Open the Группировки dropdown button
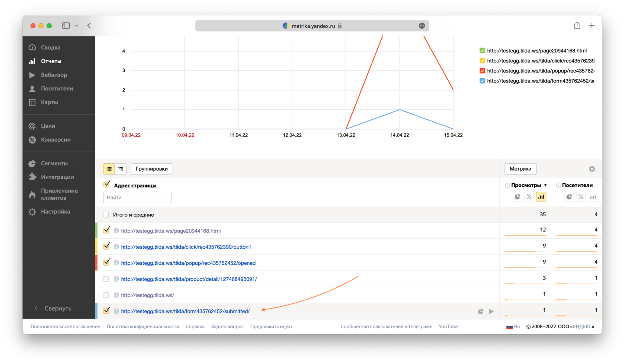 (x=152, y=169)
